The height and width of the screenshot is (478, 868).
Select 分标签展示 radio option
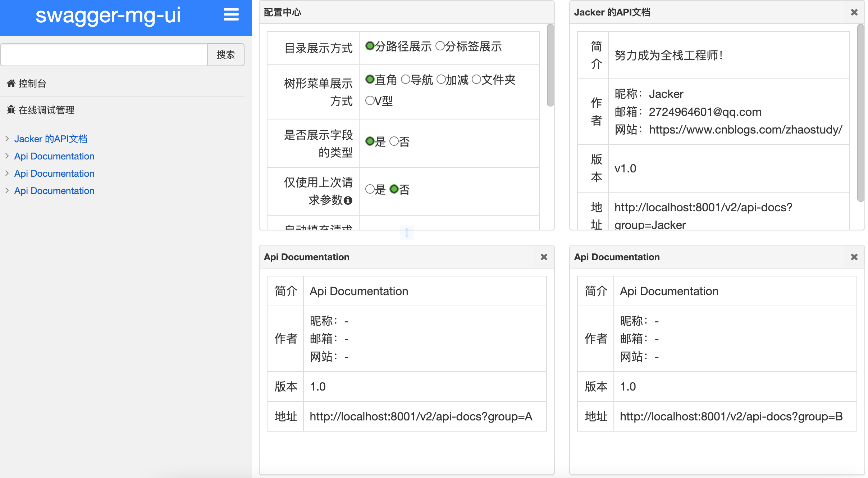440,46
